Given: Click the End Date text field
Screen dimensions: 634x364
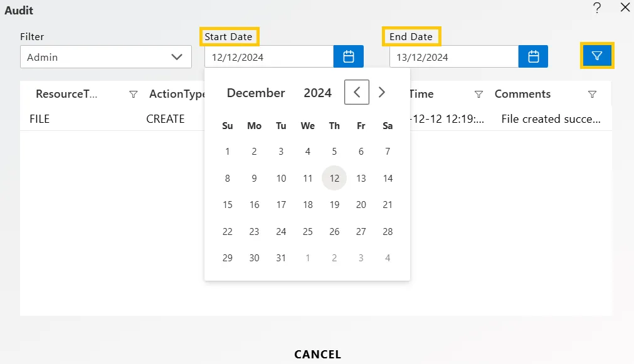Looking at the screenshot, I should pyautogui.click(x=453, y=56).
